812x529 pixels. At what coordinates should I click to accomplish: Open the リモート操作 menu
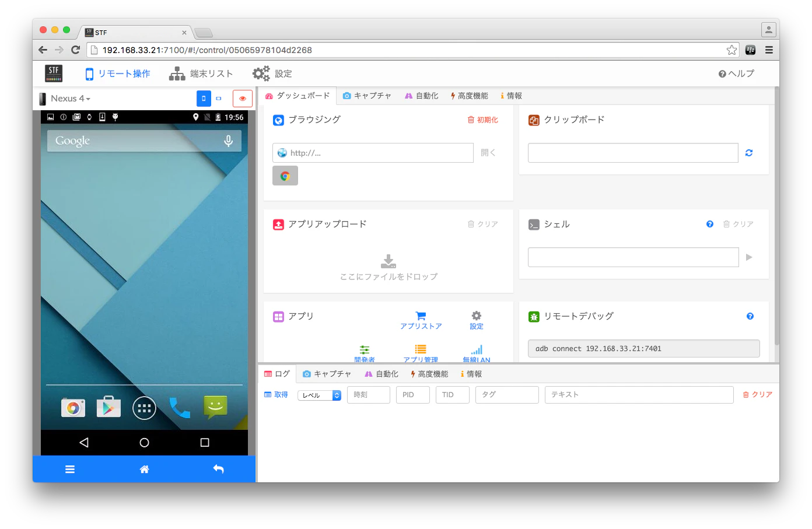[x=118, y=73]
